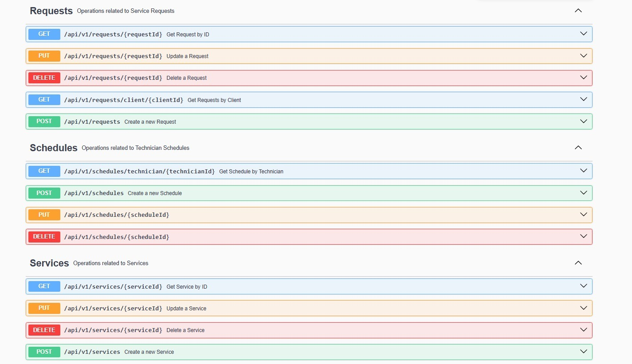Click POST badge for Create a new Request
The image size is (632, 364).
pyautogui.click(x=44, y=121)
